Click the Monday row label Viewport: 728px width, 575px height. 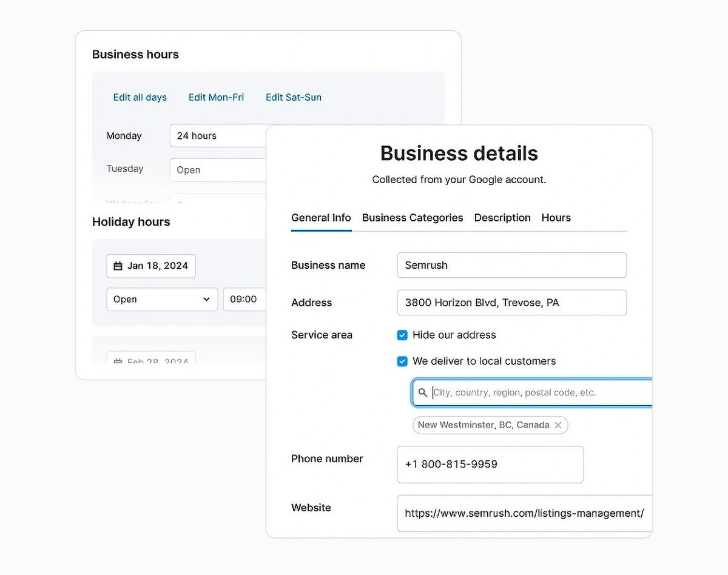point(124,136)
